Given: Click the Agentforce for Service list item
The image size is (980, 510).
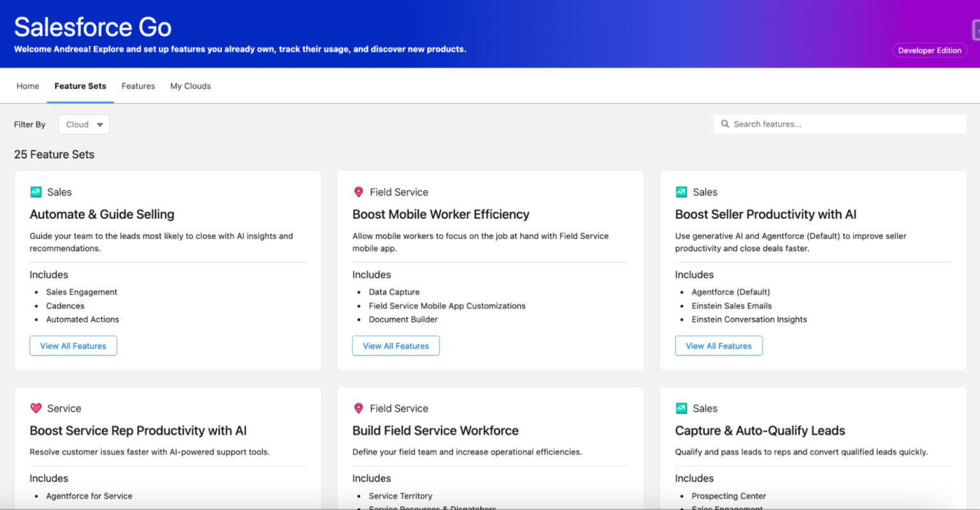Looking at the screenshot, I should [x=89, y=496].
